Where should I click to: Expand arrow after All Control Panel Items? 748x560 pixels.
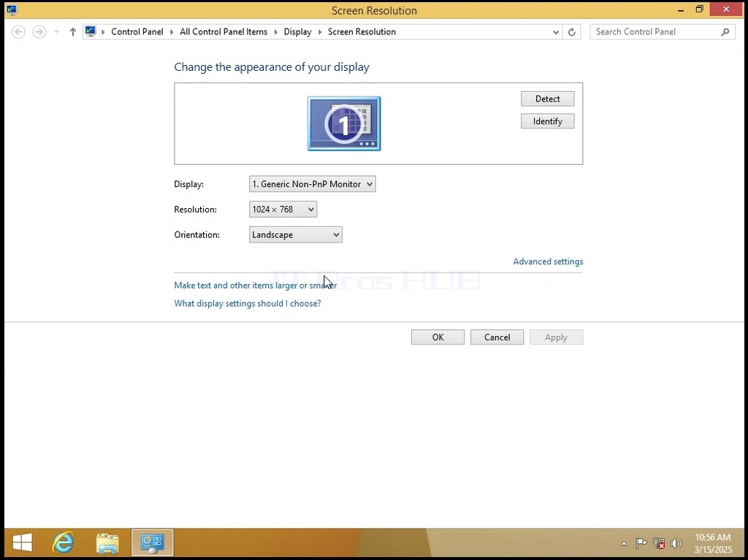tap(275, 32)
